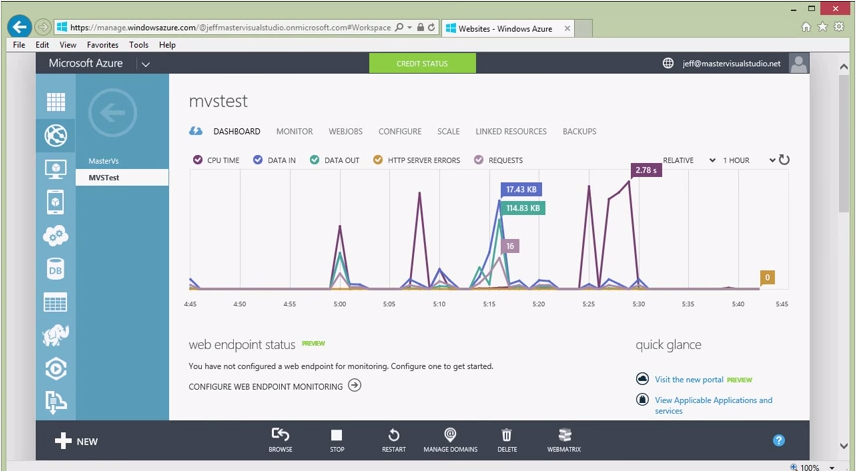Click jeff@mastervisualstudio.net account name
Viewport: 856px width, 471px height.
tap(732, 64)
